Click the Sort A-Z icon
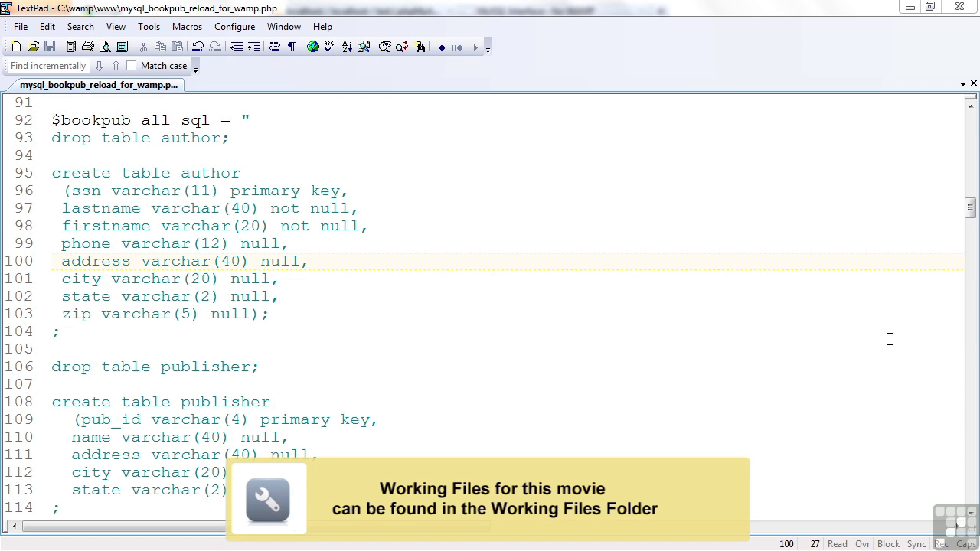The width and height of the screenshot is (980, 551). (x=347, y=47)
